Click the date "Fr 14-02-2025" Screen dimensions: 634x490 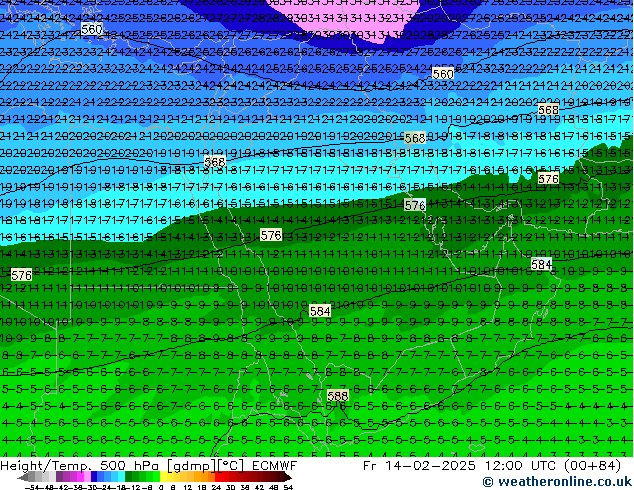[x=419, y=466]
